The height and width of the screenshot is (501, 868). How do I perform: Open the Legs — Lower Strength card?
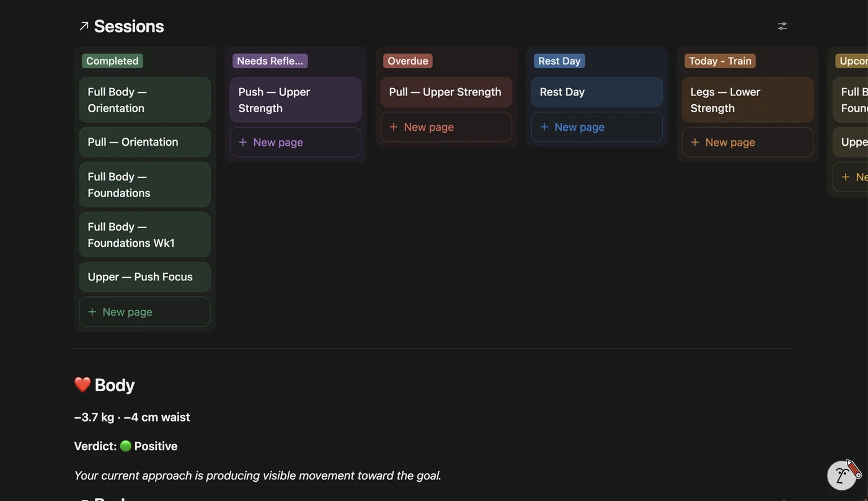tap(748, 100)
